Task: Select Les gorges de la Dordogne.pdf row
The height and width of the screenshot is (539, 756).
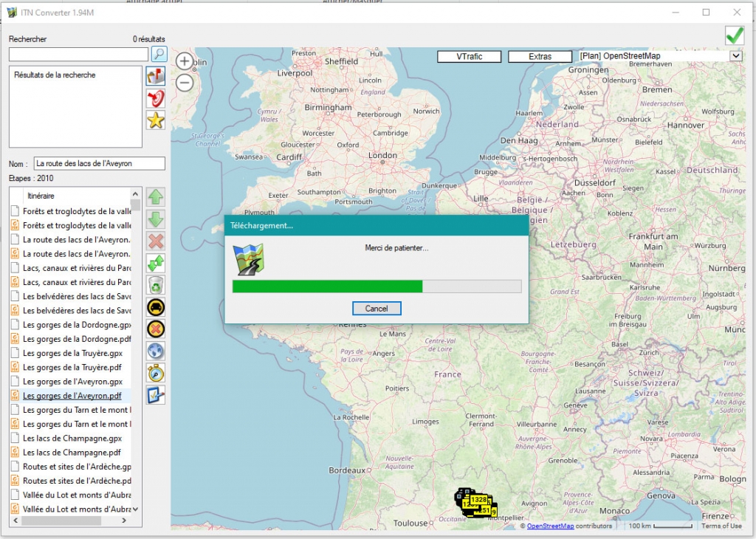Action: point(70,339)
